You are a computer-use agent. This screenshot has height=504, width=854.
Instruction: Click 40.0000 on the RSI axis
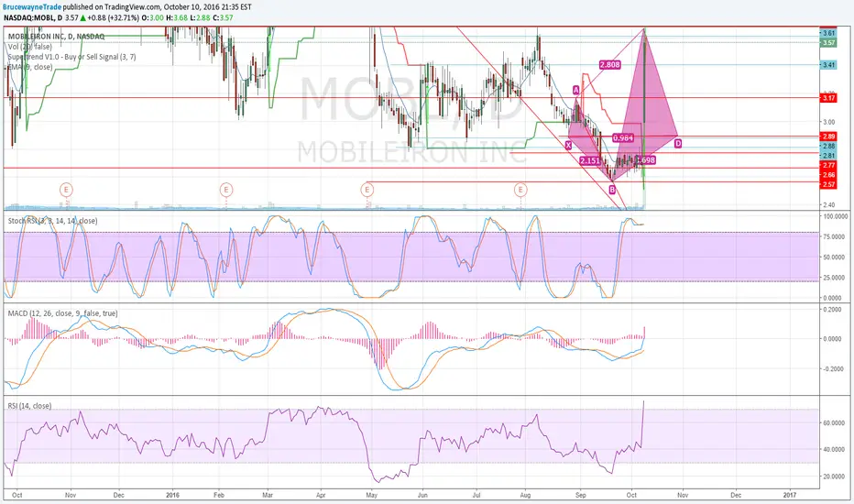tap(837, 450)
